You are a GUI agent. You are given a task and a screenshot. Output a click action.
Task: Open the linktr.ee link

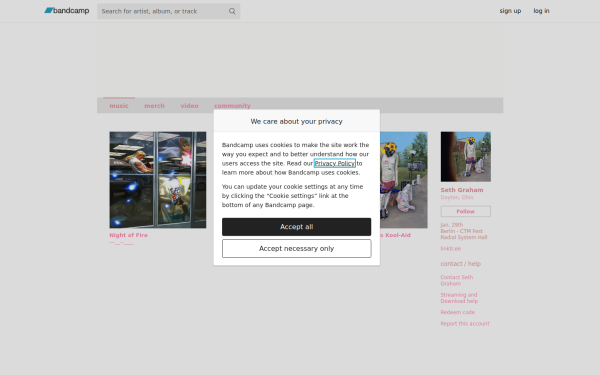(450, 248)
